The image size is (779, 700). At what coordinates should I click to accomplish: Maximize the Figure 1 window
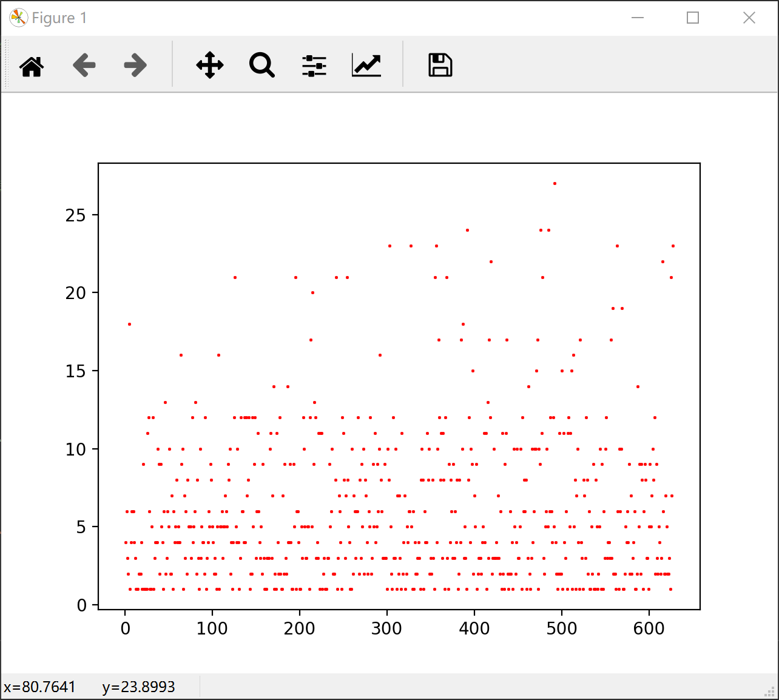[x=693, y=18]
